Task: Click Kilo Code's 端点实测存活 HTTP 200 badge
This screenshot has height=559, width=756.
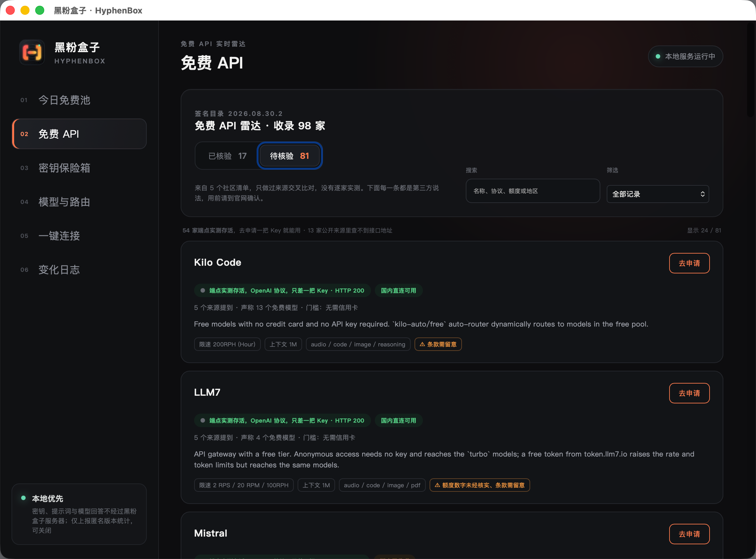Action: pyautogui.click(x=282, y=291)
